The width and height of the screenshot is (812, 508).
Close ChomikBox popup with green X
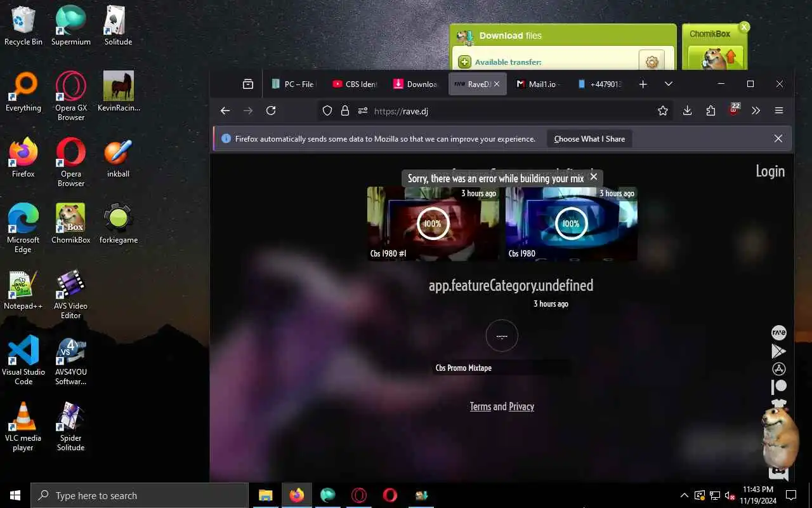(x=744, y=27)
